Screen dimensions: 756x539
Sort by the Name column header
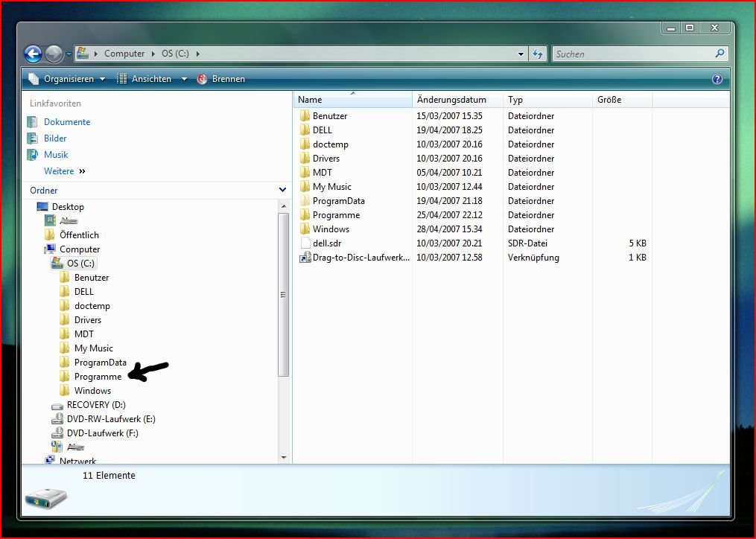[x=352, y=100]
